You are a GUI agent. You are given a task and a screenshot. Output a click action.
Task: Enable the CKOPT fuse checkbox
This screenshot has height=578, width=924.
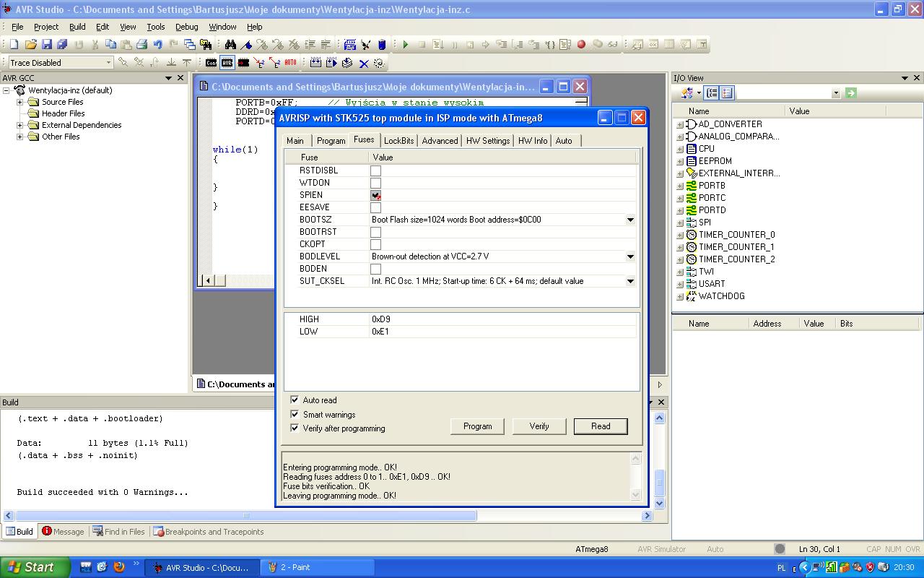375,244
